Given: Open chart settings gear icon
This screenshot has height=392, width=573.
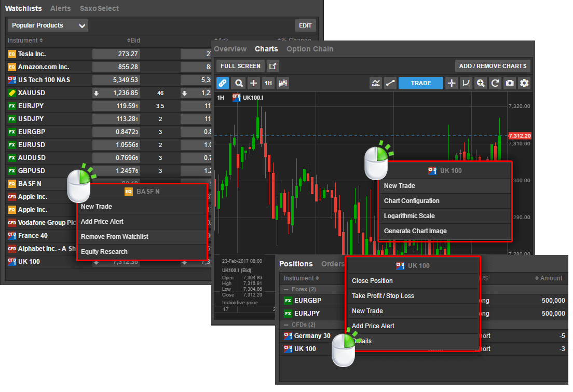Looking at the screenshot, I should (x=525, y=83).
